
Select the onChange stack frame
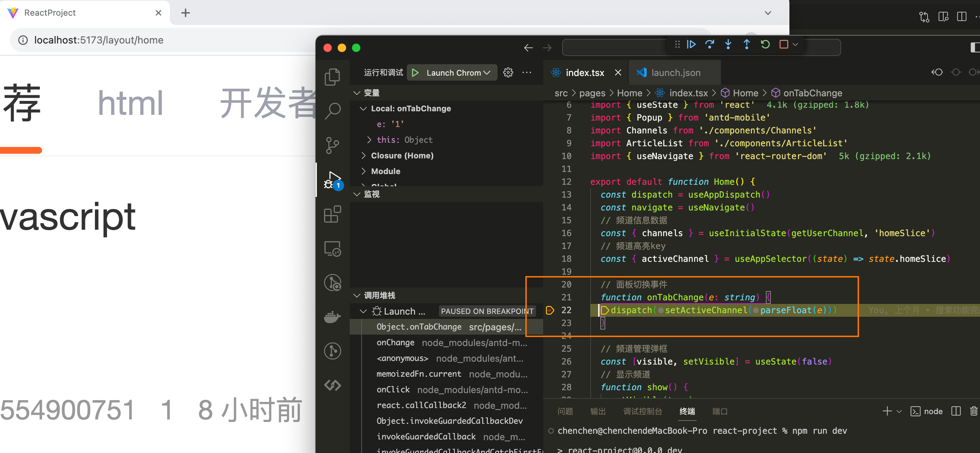pos(446,343)
